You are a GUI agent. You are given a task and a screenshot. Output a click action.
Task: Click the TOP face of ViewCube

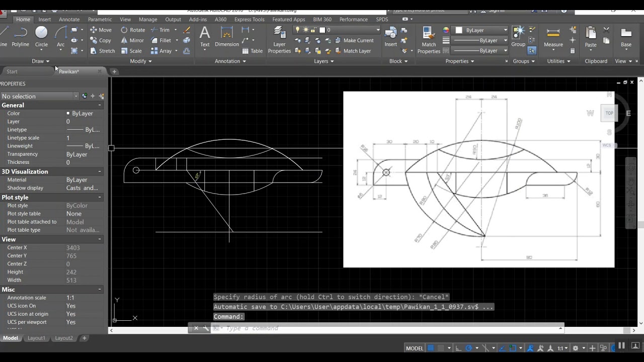tap(609, 113)
